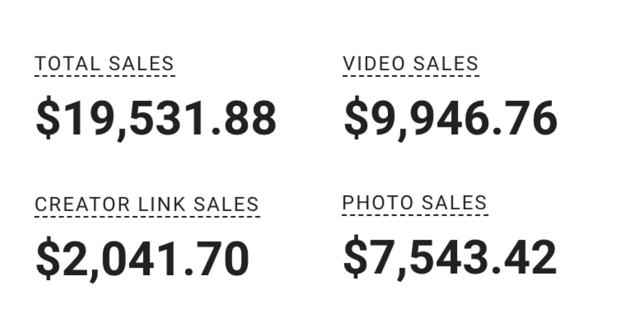Select the $2,041.70 creator link amount

click(142, 259)
